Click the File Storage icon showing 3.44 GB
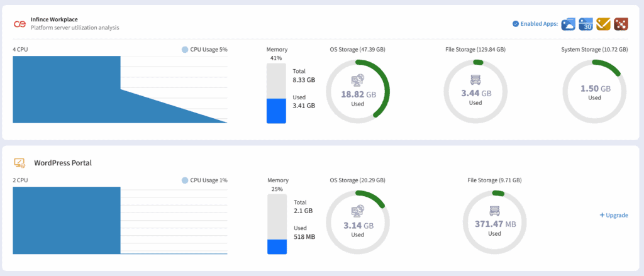This screenshot has height=276, width=644. [475, 80]
